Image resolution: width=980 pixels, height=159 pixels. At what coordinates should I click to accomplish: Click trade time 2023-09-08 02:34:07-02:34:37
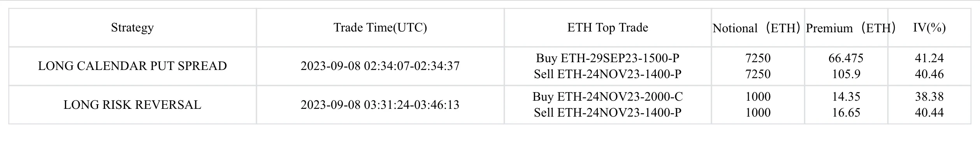click(x=380, y=66)
